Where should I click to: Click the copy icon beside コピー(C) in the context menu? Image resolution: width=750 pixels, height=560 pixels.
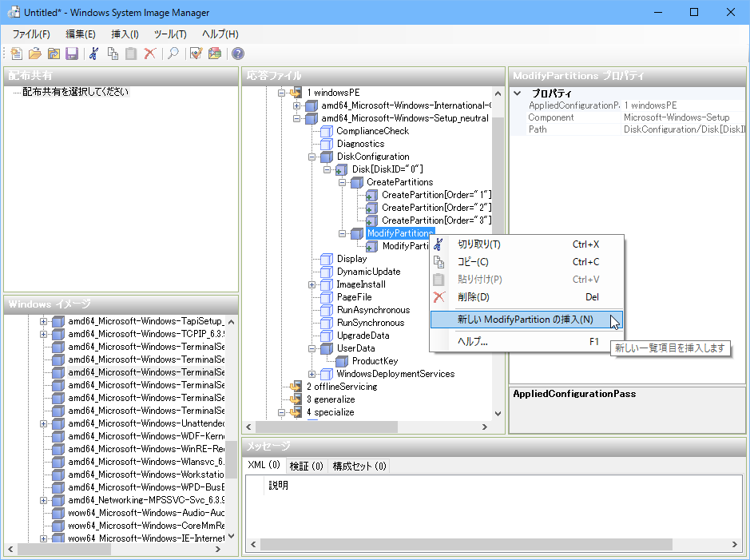coord(438,262)
